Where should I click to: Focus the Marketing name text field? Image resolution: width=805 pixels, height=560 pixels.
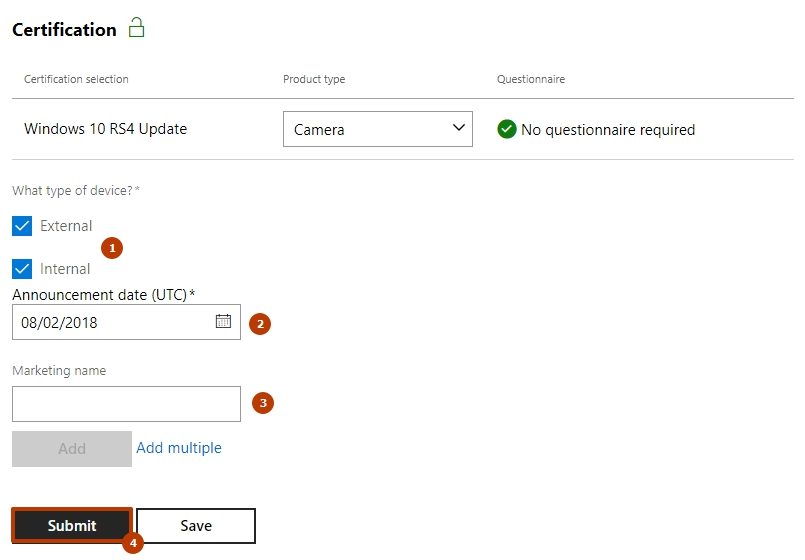point(126,404)
